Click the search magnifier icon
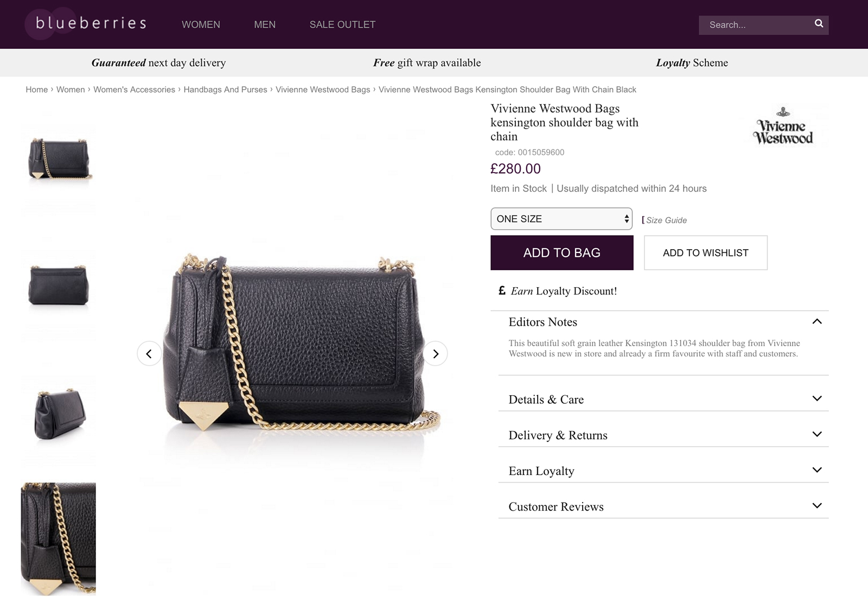The height and width of the screenshot is (597, 868). pyautogui.click(x=819, y=23)
